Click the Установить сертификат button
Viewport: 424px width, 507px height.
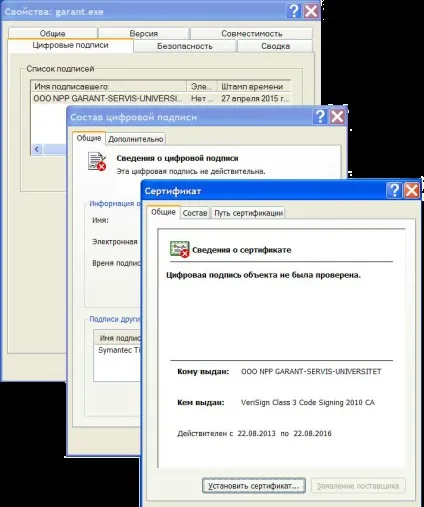point(254,486)
